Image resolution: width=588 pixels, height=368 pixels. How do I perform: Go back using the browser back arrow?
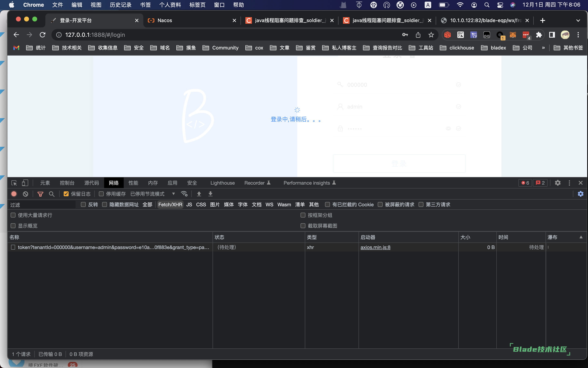16,35
